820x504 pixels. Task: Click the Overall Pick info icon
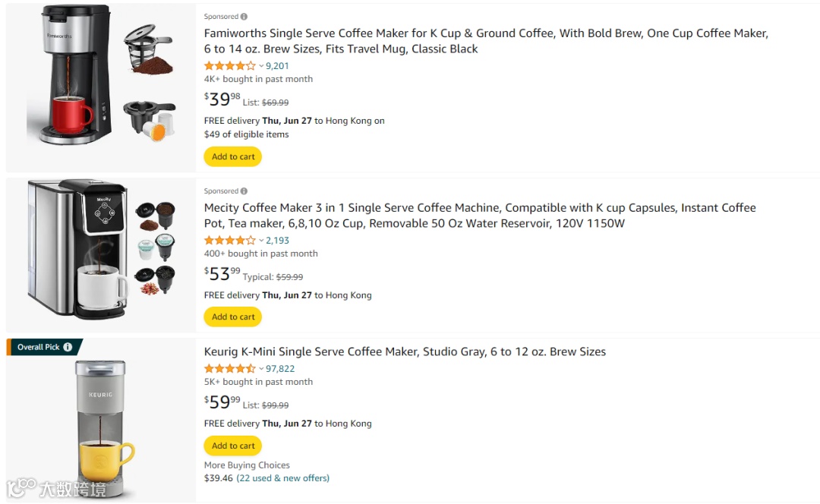click(x=68, y=347)
